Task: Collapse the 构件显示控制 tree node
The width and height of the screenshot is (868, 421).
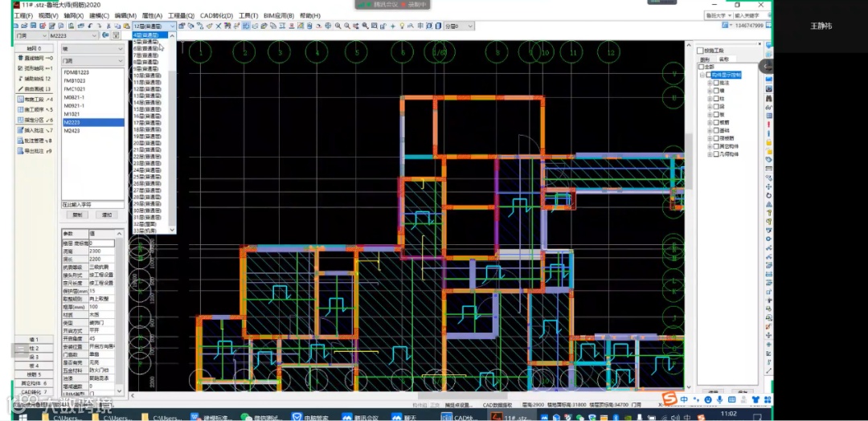Action: (x=702, y=75)
